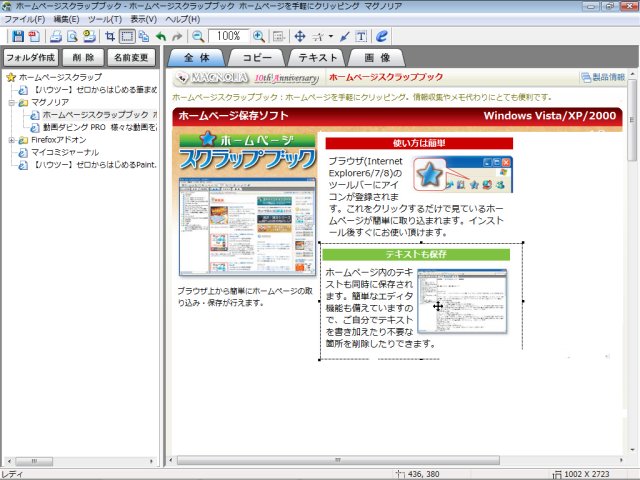
Task: Click the printer settings icon with yellow badge
Action: tap(89, 36)
